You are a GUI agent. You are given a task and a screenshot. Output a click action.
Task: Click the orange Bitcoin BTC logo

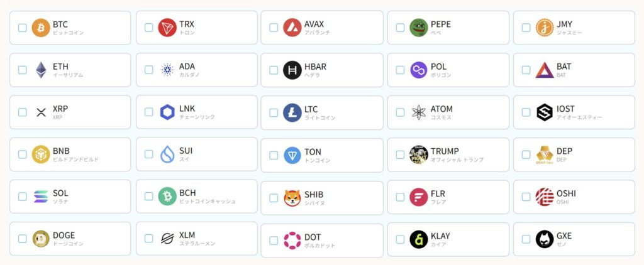click(41, 28)
